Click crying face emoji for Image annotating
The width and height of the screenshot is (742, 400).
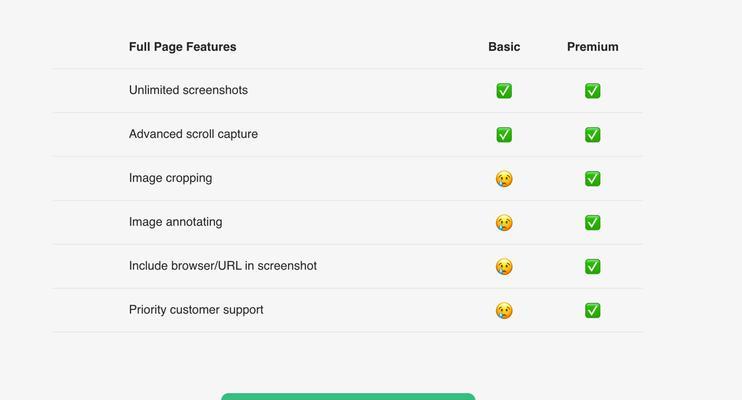click(504, 222)
